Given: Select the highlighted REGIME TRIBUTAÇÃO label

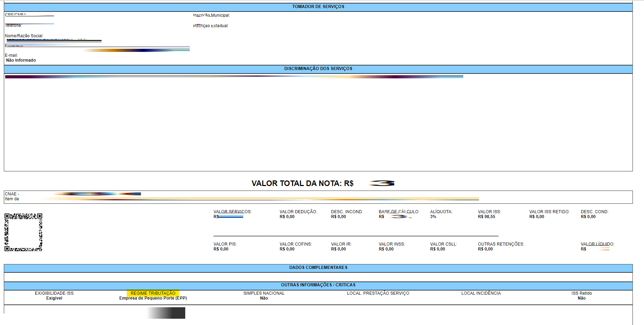Looking at the screenshot, I should pos(153,293).
